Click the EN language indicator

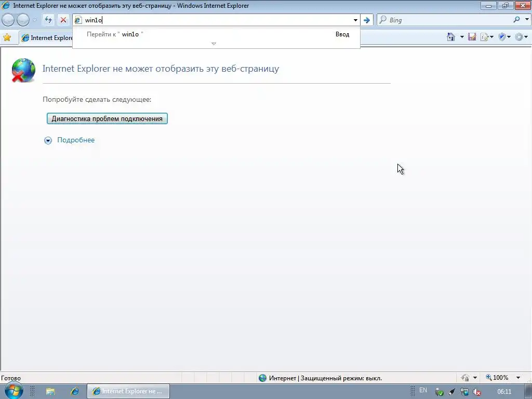click(x=423, y=390)
